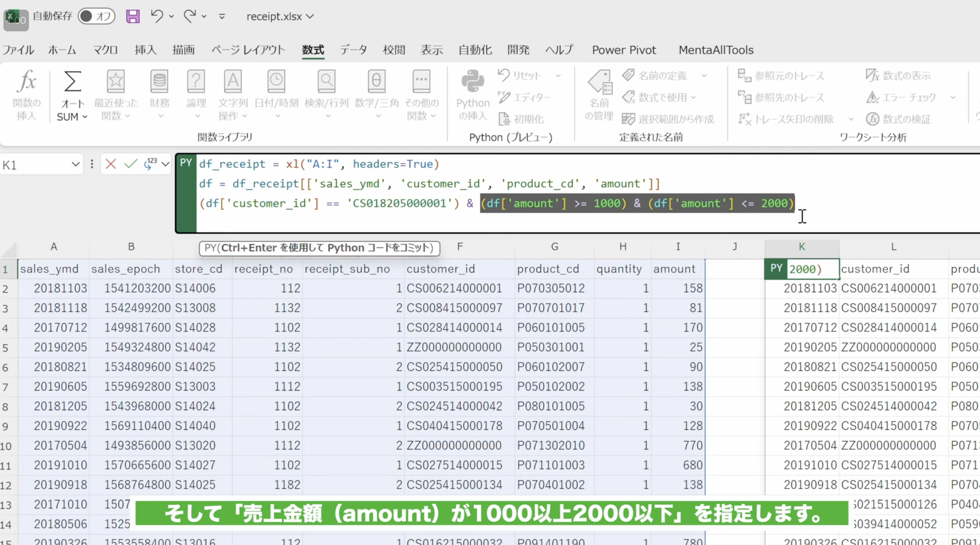Open Lookup (検索/行列) functions icon
Image resolution: width=980 pixels, height=545 pixels.
(x=326, y=81)
